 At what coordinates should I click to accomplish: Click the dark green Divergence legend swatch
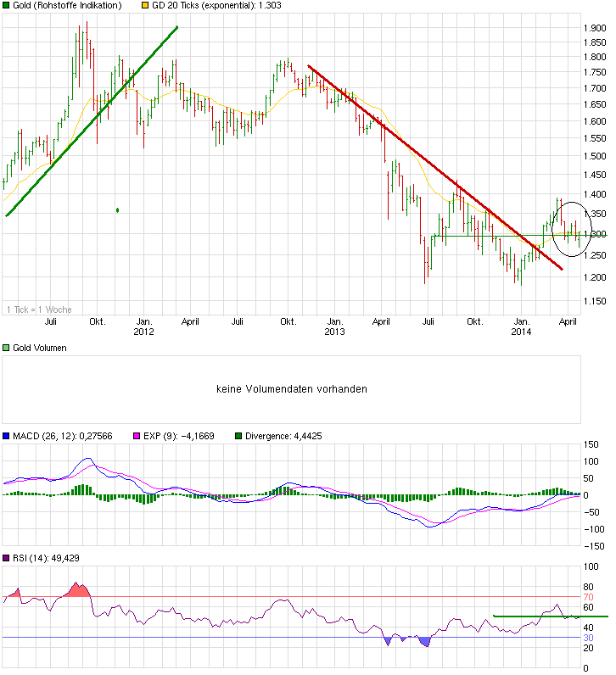point(238,436)
